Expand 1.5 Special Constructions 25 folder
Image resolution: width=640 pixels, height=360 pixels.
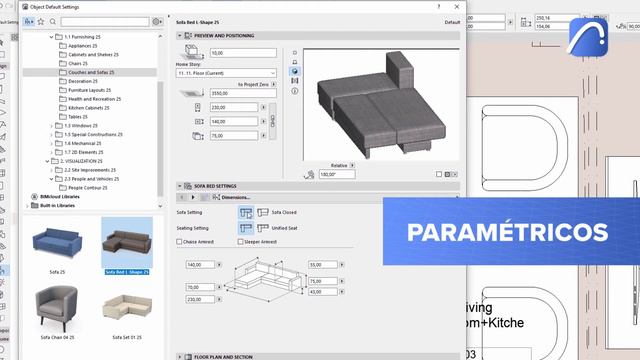click(x=51, y=135)
